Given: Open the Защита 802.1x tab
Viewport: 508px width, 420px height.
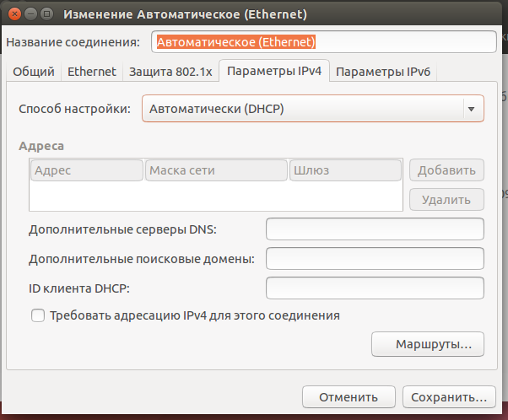Looking at the screenshot, I should 170,73.
